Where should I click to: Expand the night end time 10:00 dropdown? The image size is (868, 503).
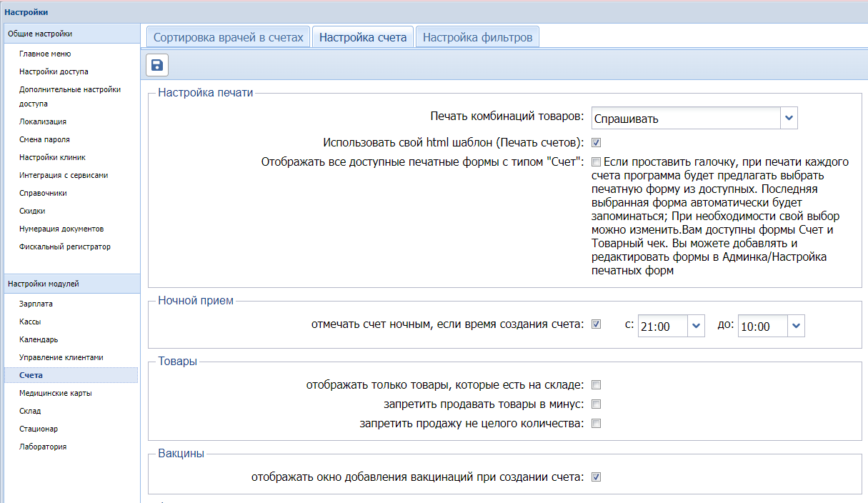tap(796, 326)
